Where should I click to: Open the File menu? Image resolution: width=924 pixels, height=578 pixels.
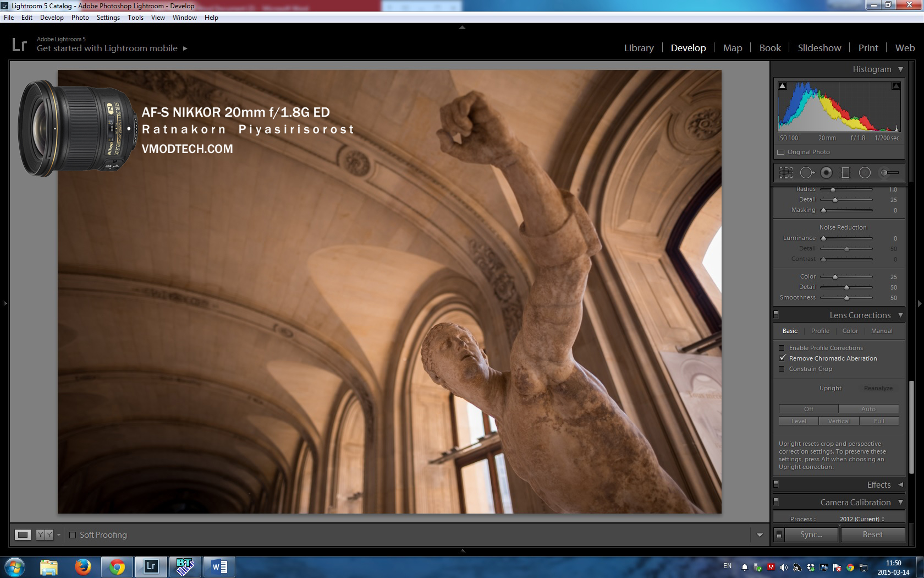(x=9, y=18)
